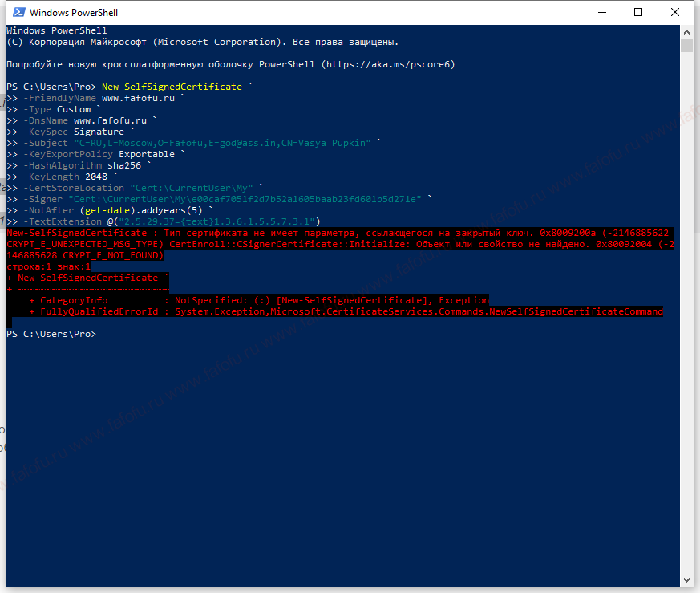
Task: Click the строка:1 знак:1 error line
Action: click(x=49, y=266)
